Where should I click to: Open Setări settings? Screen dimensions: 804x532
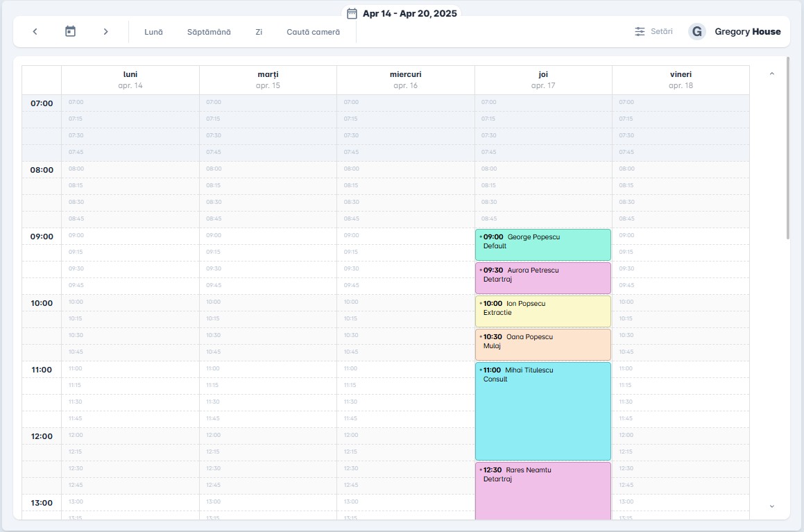661,32
